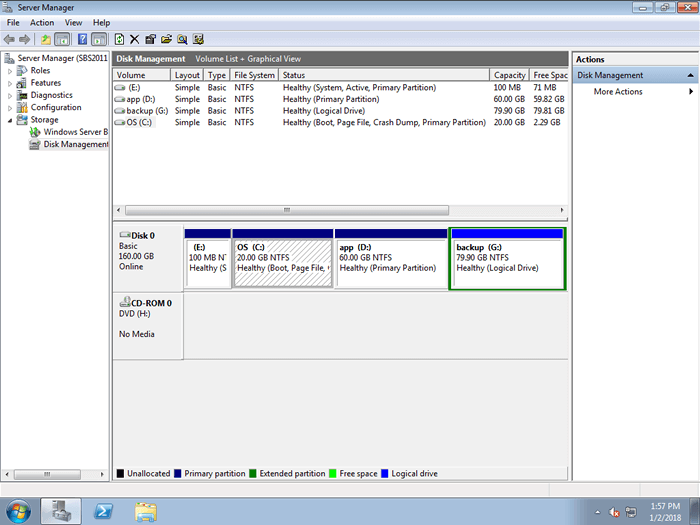
Task: Collapse the Storage tree node
Action: (x=10, y=120)
